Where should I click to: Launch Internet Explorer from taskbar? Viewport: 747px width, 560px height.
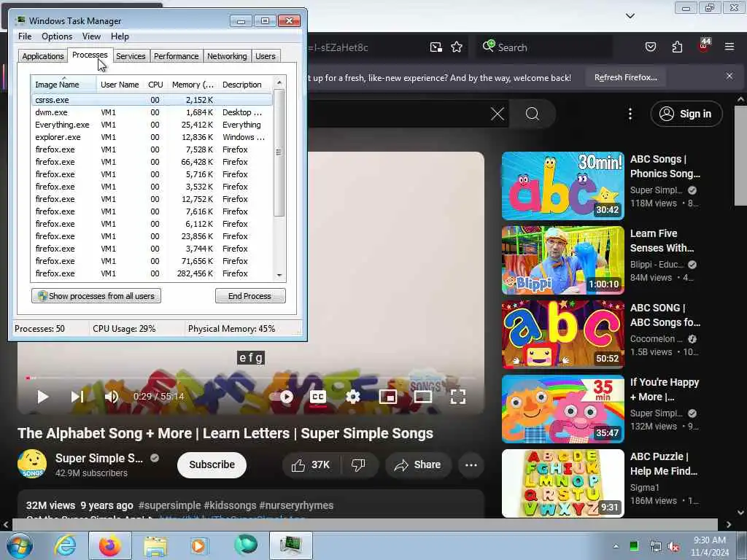pos(65,545)
